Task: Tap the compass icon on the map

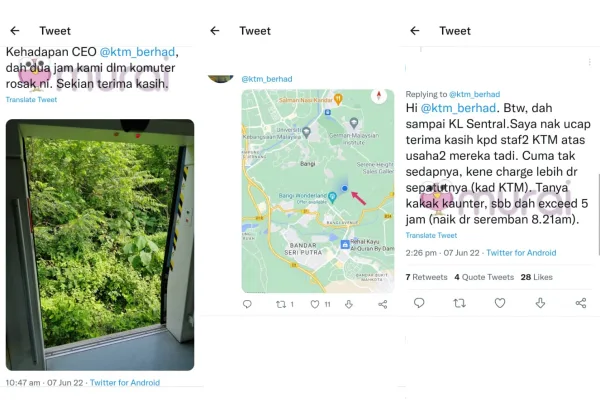Action: pyautogui.click(x=378, y=97)
